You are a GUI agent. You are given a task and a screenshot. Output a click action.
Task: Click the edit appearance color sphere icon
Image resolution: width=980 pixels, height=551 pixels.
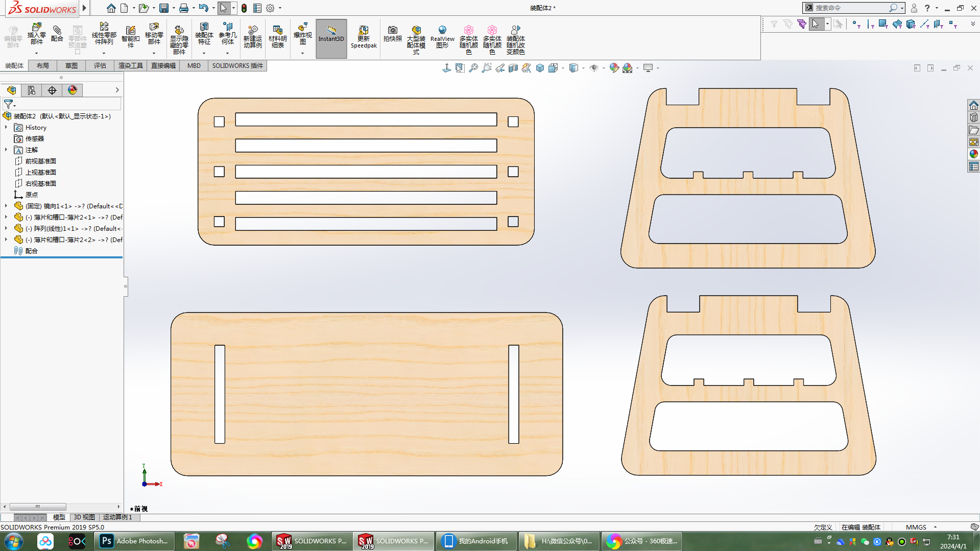[614, 68]
